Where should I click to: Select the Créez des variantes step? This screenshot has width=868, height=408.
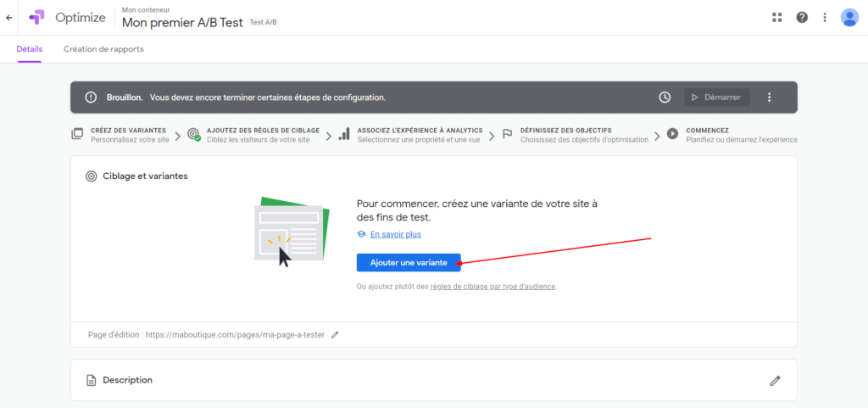pos(121,134)
